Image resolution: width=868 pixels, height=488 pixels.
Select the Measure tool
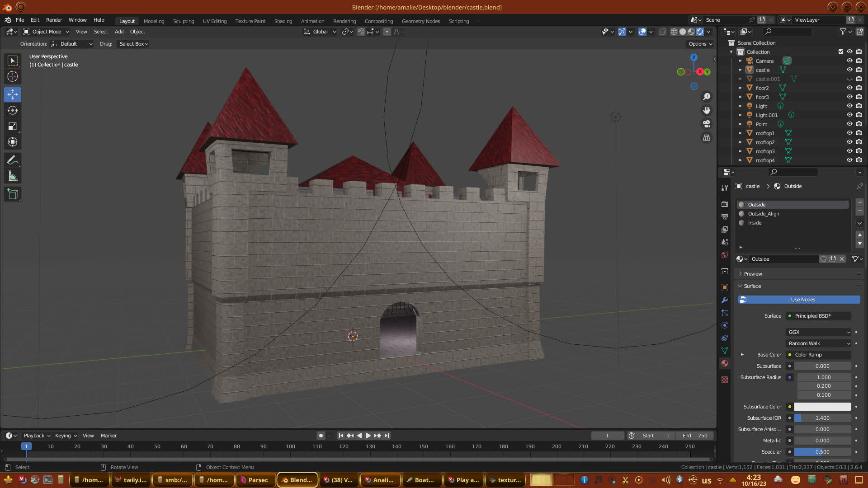[13, 177]
